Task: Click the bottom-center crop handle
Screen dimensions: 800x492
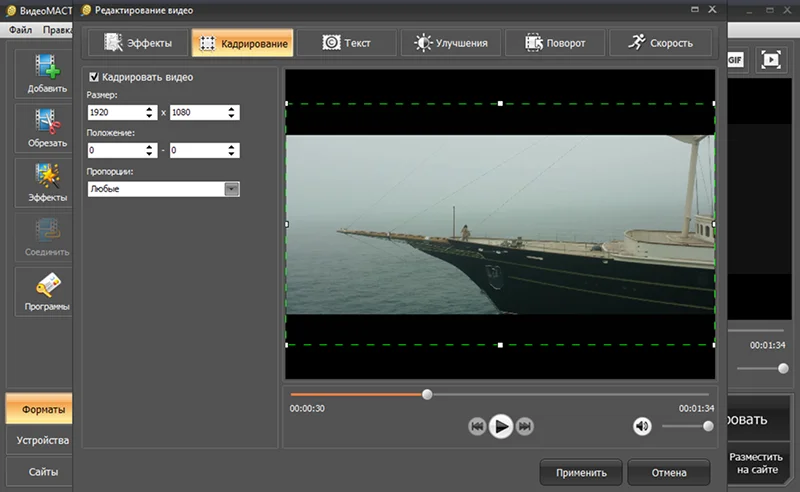Action: coord(500,345)
